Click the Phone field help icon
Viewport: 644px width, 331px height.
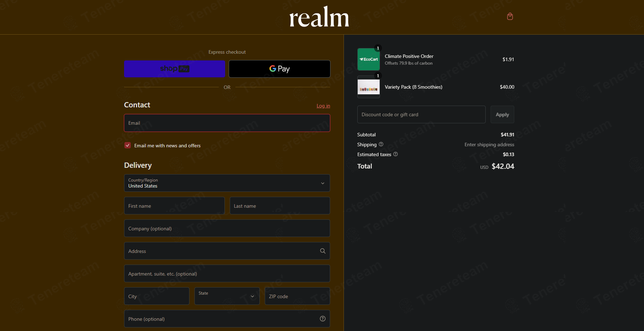323,319
